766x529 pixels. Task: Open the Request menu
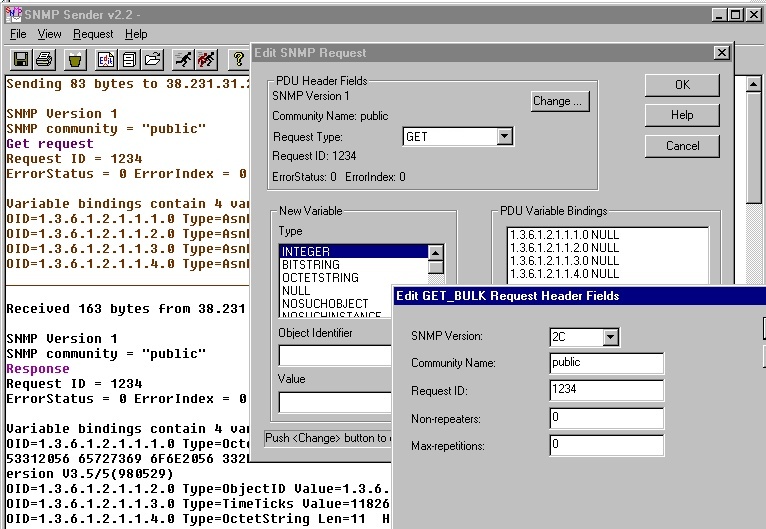93,34
